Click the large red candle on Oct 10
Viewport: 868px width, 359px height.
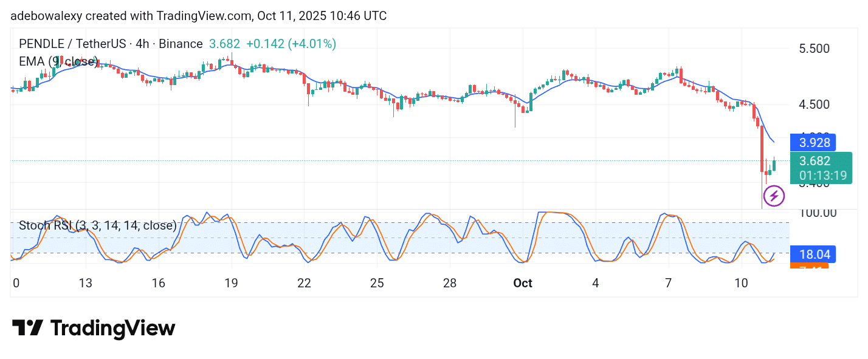coord(762,149)
